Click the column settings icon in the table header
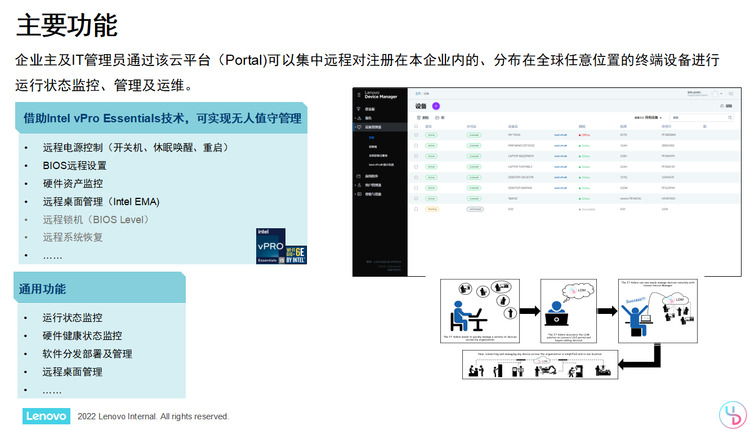 705,127
